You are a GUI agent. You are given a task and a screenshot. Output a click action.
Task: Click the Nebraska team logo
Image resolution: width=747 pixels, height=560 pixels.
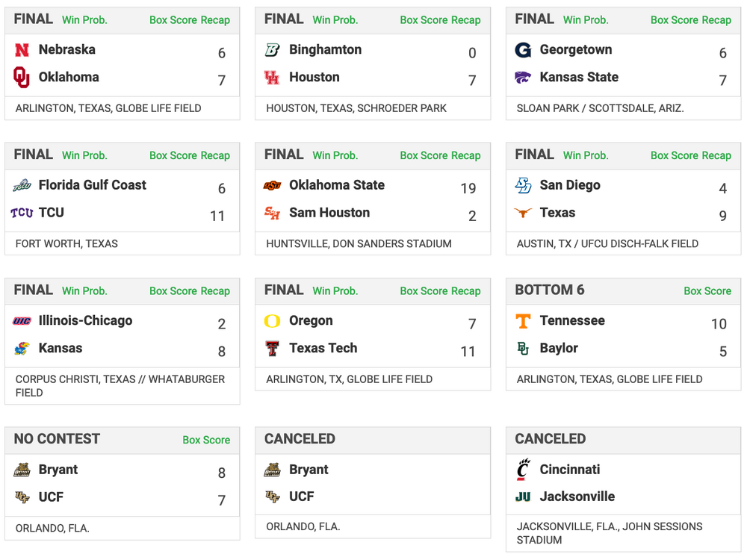click(22, 50)
